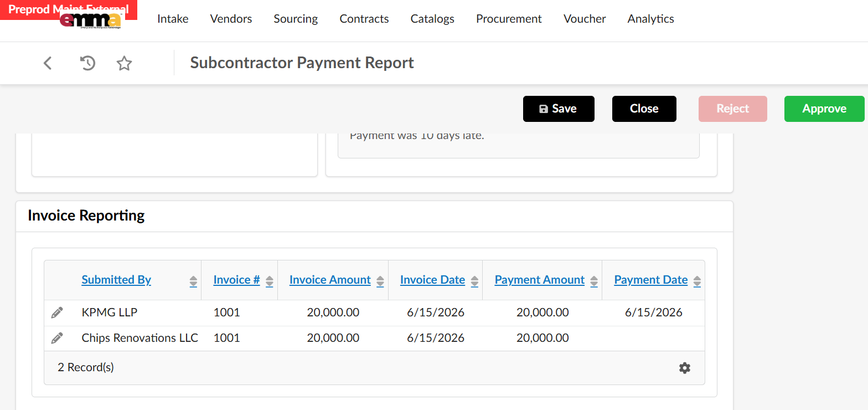Open the Contracts menu
The image size is (868, 410).
(x=364, y=19)
